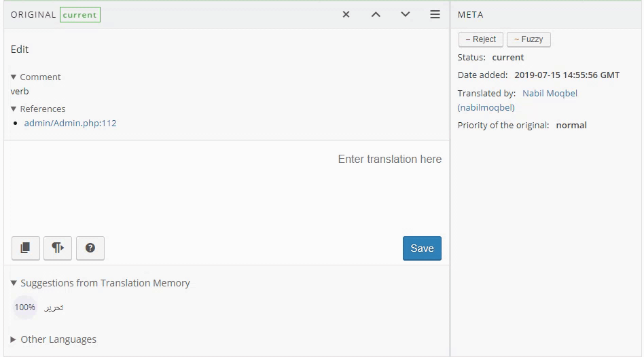Open the hamburger menu icon
This screenshot has width=644, height=357.
tap(435, 14)
